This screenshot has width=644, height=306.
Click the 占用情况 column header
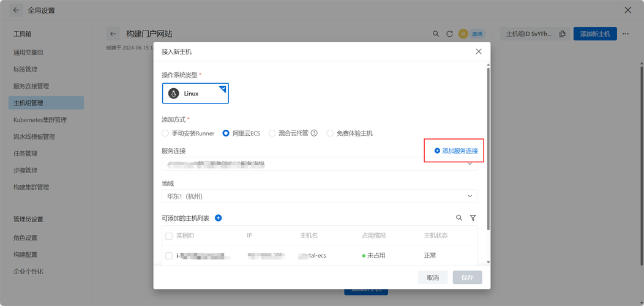tap(374, 236)
